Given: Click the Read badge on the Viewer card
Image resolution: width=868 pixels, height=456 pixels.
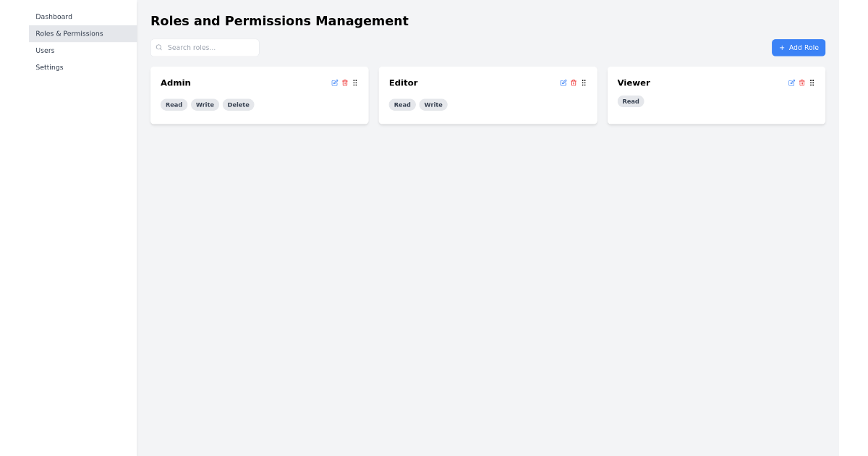Looking at the screenshot, I should 630,101.
